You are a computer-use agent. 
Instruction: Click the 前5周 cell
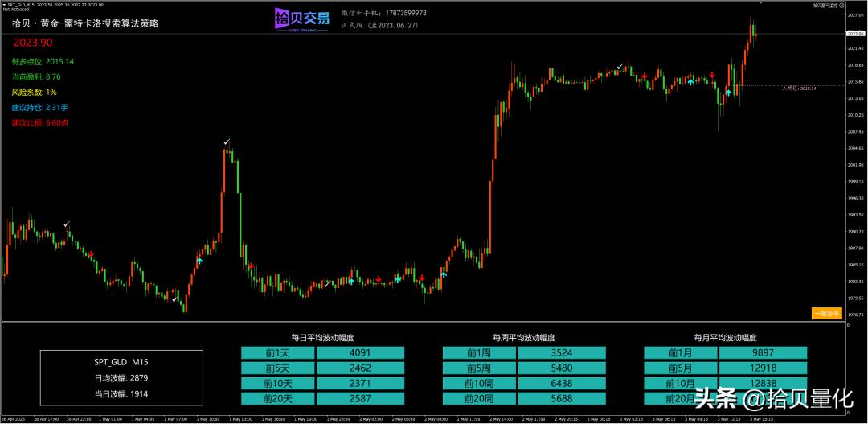point(479,368)
